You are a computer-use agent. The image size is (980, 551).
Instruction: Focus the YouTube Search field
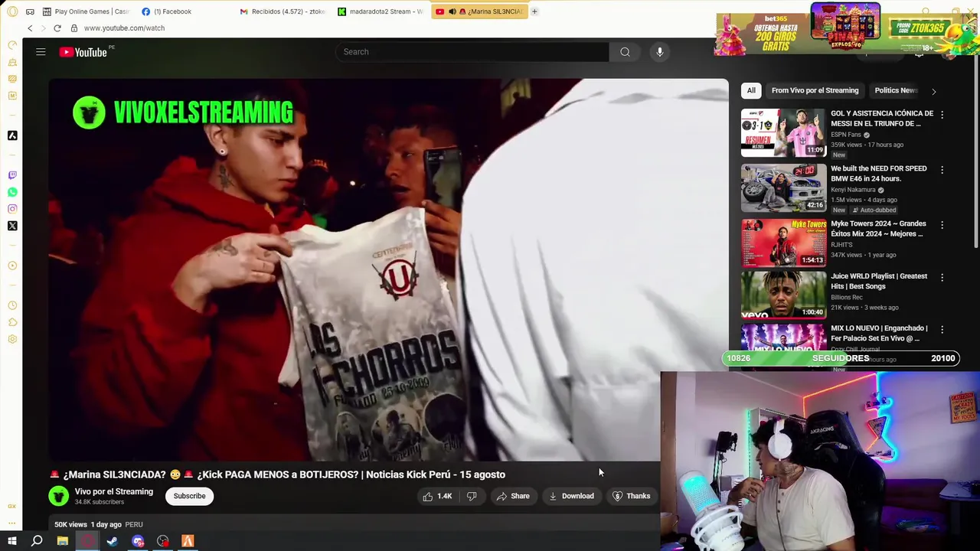tap(472, 52)
